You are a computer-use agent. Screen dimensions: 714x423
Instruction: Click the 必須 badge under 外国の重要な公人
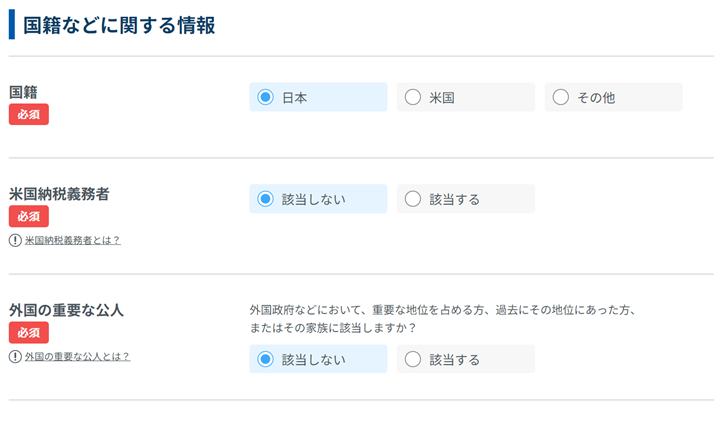[x=29, y=332]
